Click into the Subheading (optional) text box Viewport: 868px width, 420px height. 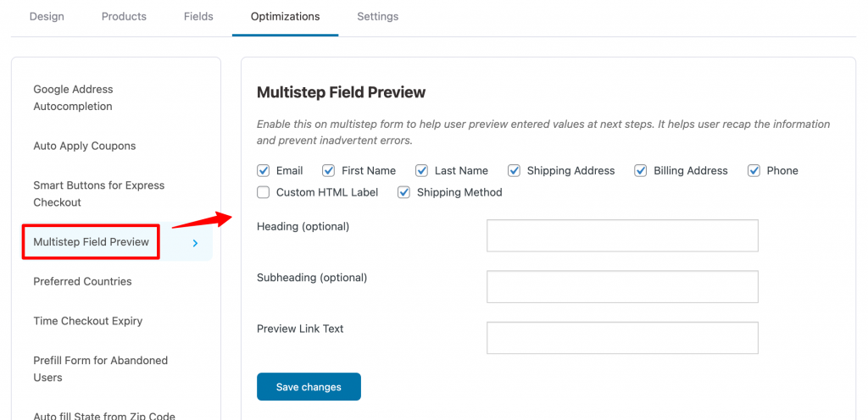[622, 287]
